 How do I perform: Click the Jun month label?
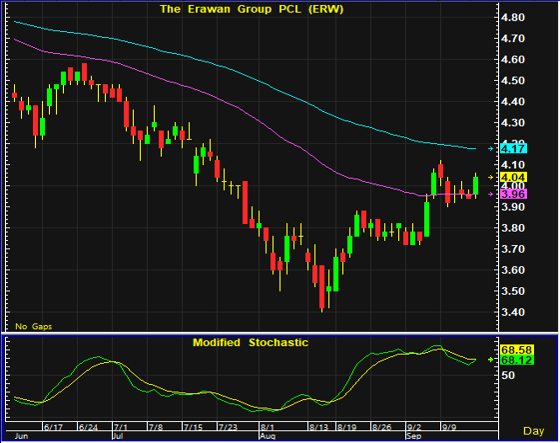click(21, 436)
